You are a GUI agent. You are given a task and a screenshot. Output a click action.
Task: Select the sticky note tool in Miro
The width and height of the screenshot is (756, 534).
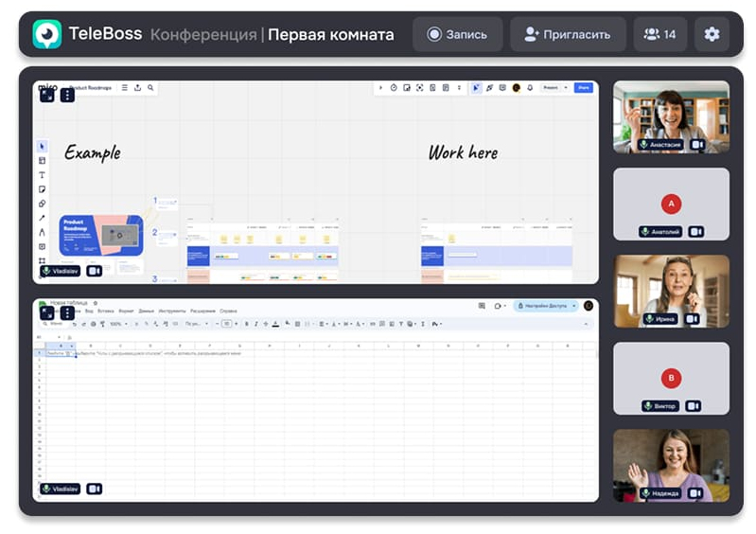pyautogui.click(x=42, y=189)
